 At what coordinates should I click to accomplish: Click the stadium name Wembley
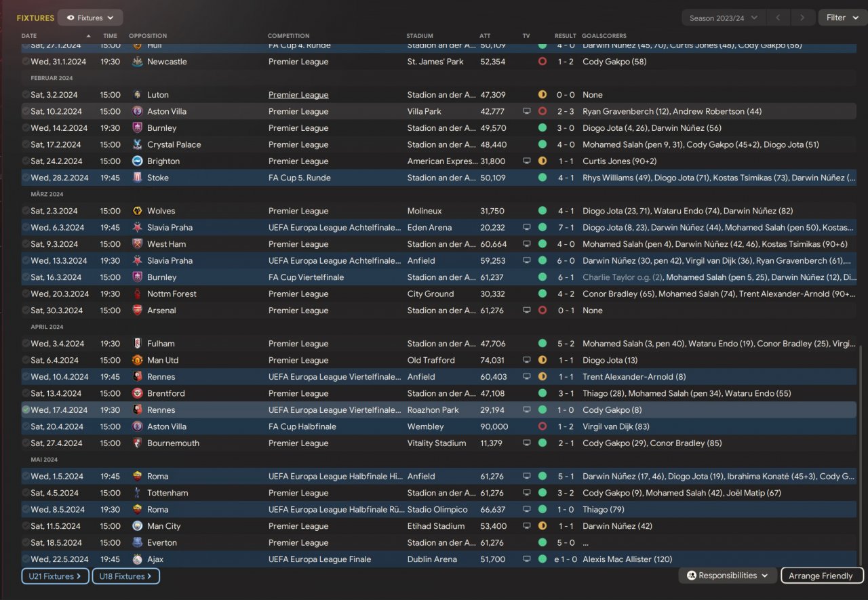point(426,426)
